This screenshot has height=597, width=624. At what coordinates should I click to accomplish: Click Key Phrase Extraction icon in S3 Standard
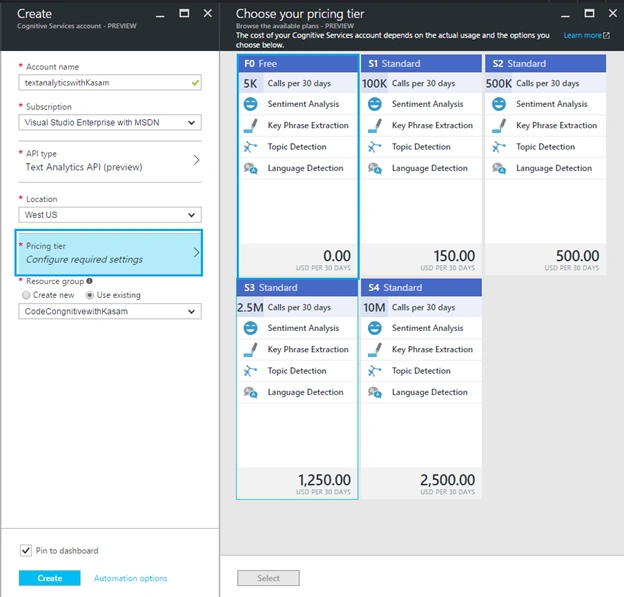click(250, 349)
